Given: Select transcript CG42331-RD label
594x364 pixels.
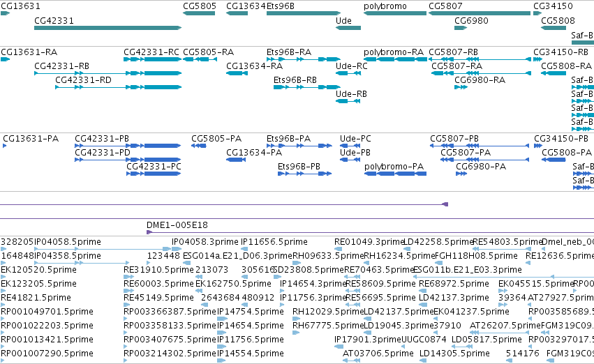Looking at the screenshot, I should pyautogui.click(x=83, y=80).
